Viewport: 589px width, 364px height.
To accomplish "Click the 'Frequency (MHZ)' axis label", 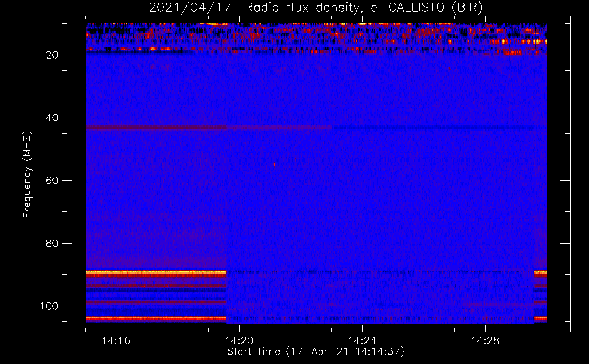I will click(28, 174).
